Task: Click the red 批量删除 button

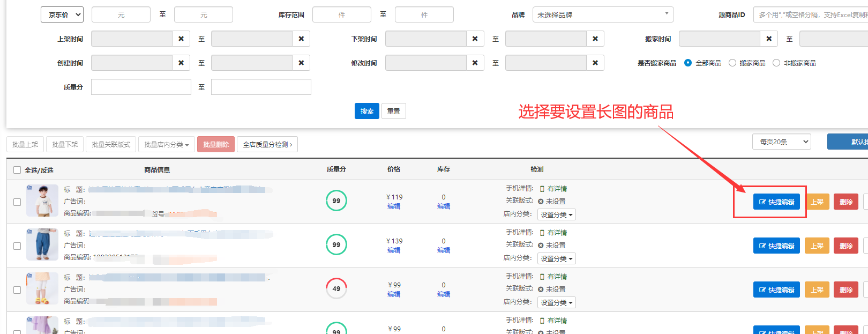Action: pyautogui.click(x=216, y=144)
